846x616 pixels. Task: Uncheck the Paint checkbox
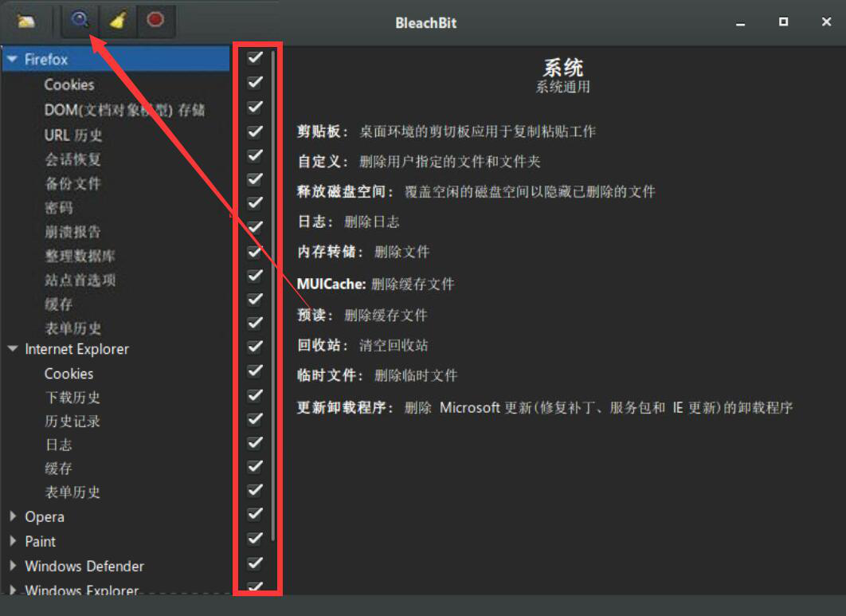coord(255,538)
